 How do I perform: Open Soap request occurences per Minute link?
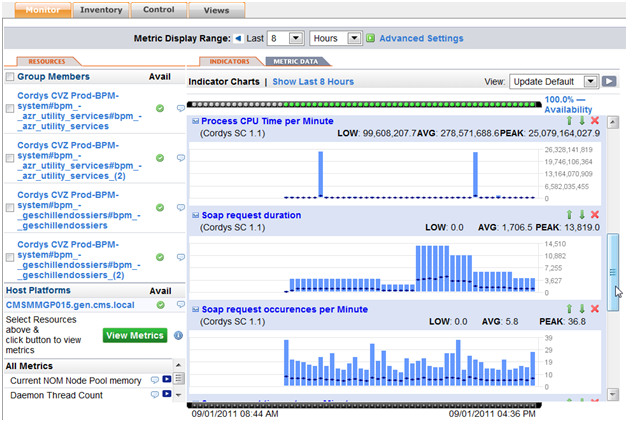coord(285,309)
